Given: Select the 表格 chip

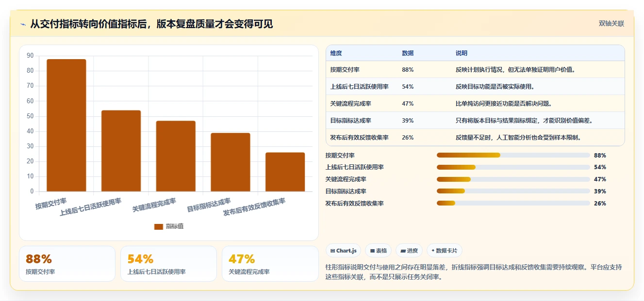Looking at the screenshot, I should pyautogui.click(x=378, y=251).
